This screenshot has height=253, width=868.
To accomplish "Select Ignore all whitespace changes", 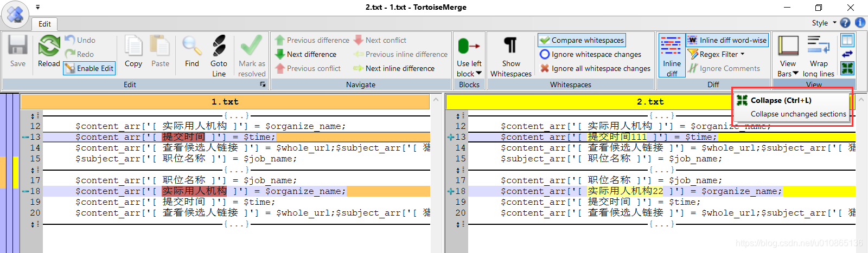I will click(595, 68).
